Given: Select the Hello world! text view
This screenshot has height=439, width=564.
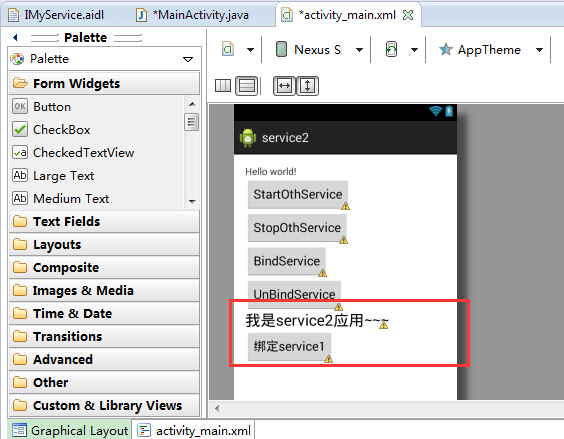Looking at the screenshot, I should [271, 172].
